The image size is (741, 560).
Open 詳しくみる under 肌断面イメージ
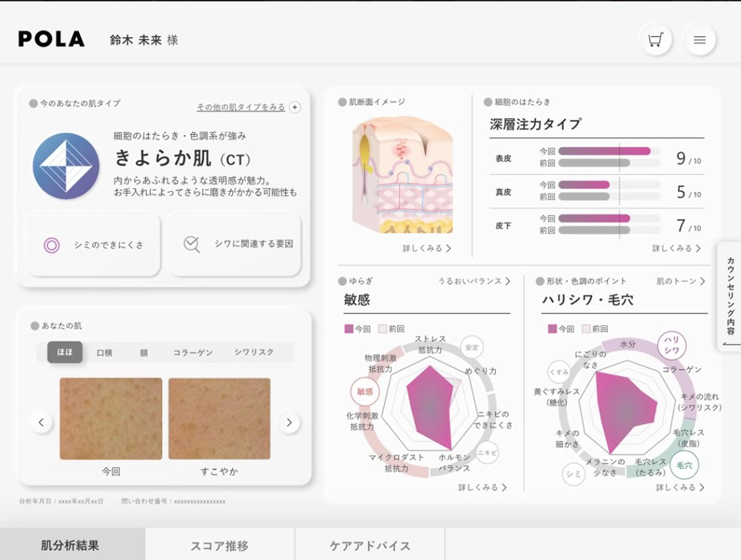click(x=426, y=248)
